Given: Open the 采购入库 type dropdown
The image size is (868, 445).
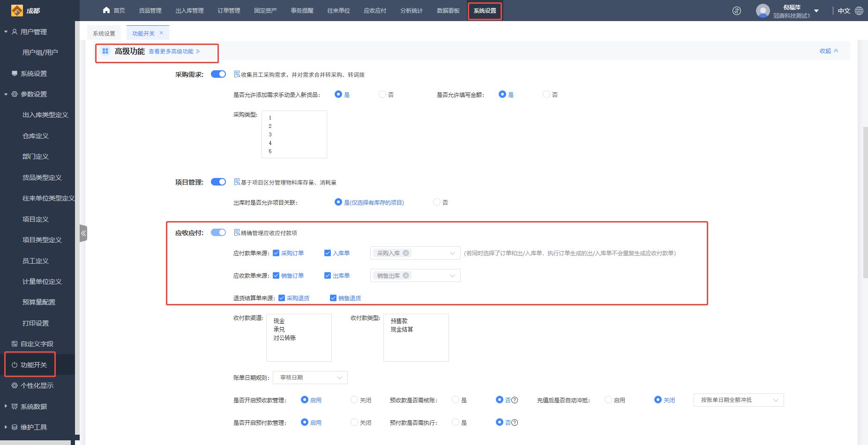Looking at the screenshot, I should pos(415,253).
